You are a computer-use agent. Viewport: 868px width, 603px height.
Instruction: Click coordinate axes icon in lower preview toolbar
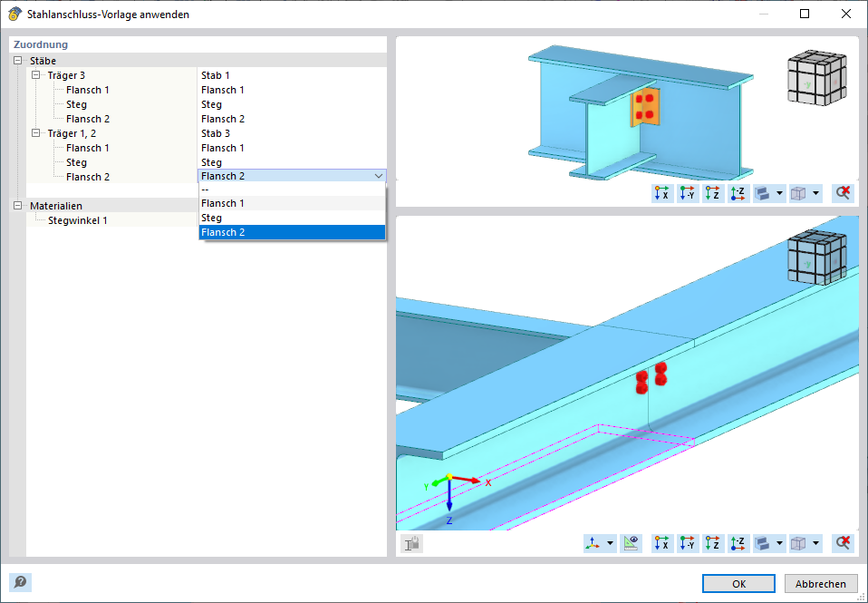pos(593,543)
